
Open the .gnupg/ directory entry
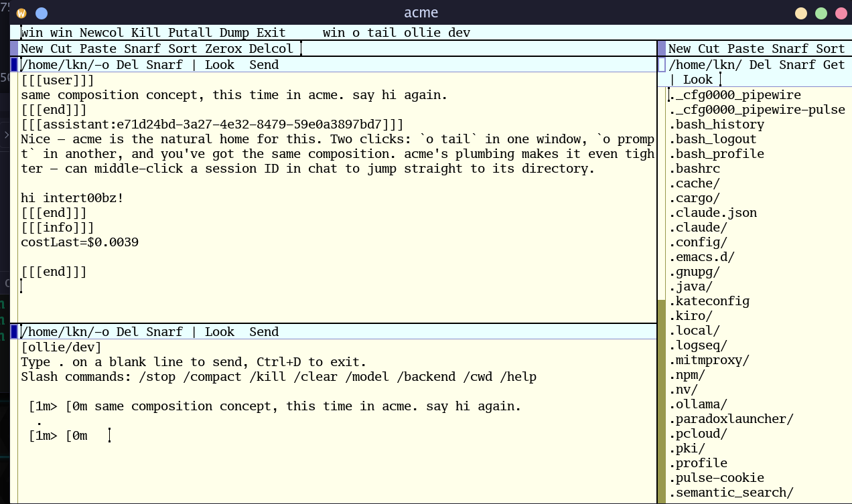tap(694, 272)
